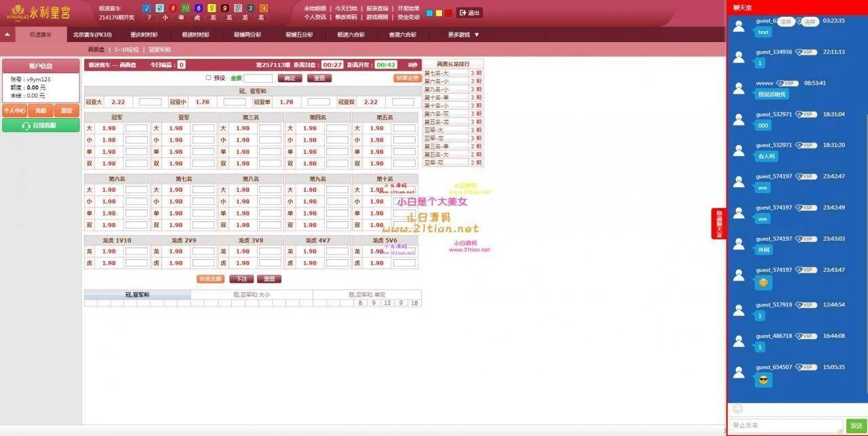The image size is (868, 436).
Task: Collapse navigation with the up-arrow toggle
Action: point(7,35)
